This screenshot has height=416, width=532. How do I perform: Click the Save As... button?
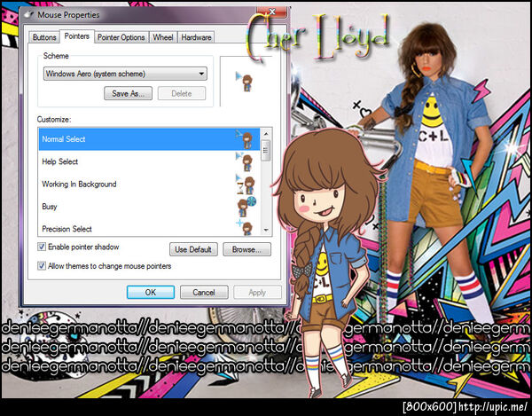pyautogui.click(x=128, y=93)
